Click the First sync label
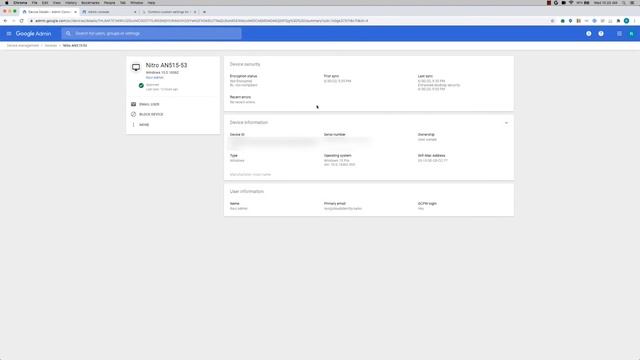Screen dimensions: 640x360 click(x=331, y=76)
